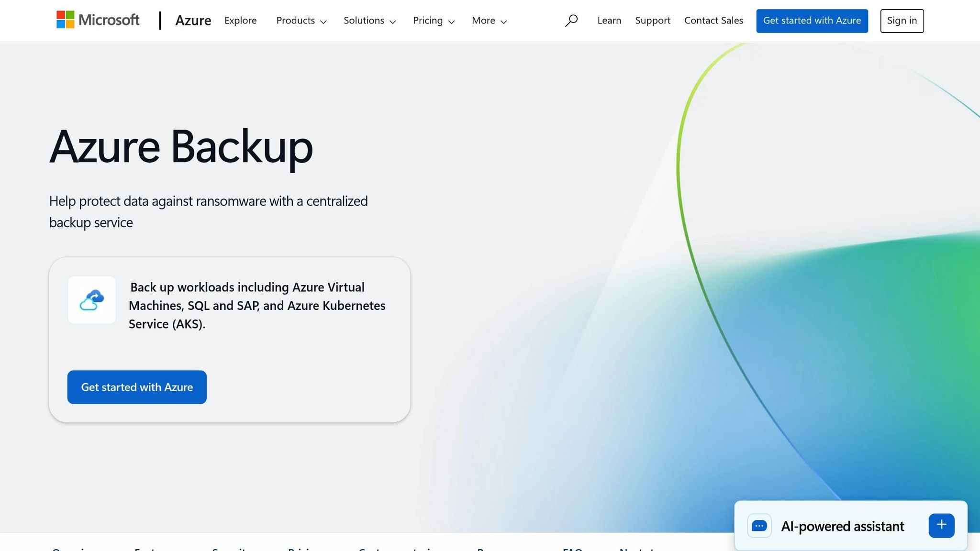Viewport: 980px width, 551px height.
Task: Open the Solutions dropdown menu
Action: tap(369, 21)
